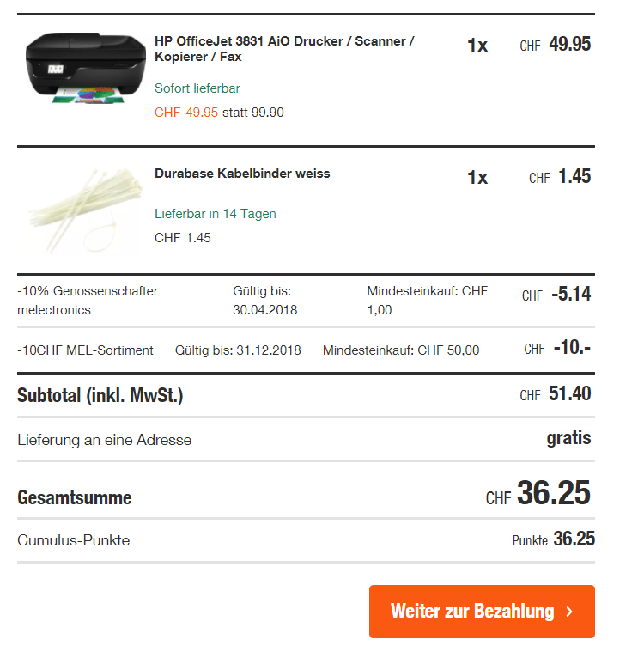Click the Lieferung an eine Adresse row

tap(104, 440)
